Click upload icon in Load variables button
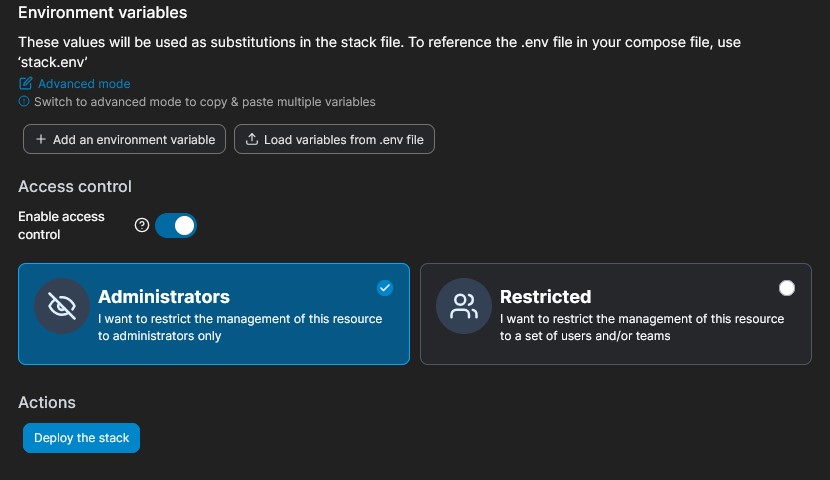Screen dimensions: 830x480 (252, 139)
